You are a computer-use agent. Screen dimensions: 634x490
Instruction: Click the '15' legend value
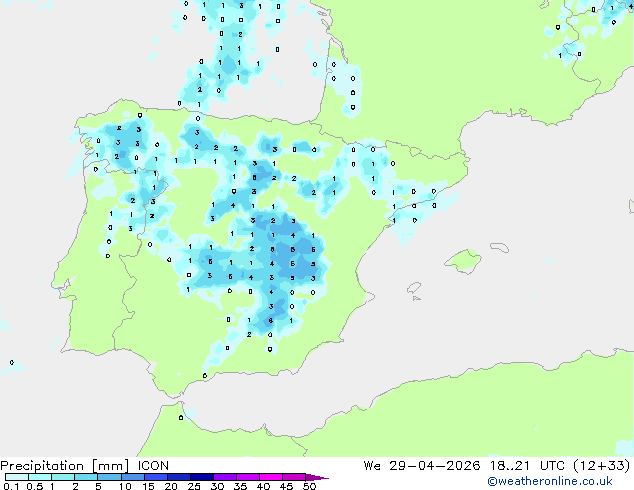click(x=148, y=486)
